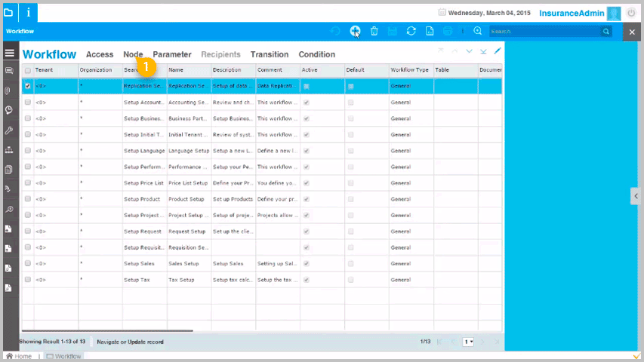Open the hamburger menu in sidebar
This screenshot has height=362, width=644.
coord(10,53)
